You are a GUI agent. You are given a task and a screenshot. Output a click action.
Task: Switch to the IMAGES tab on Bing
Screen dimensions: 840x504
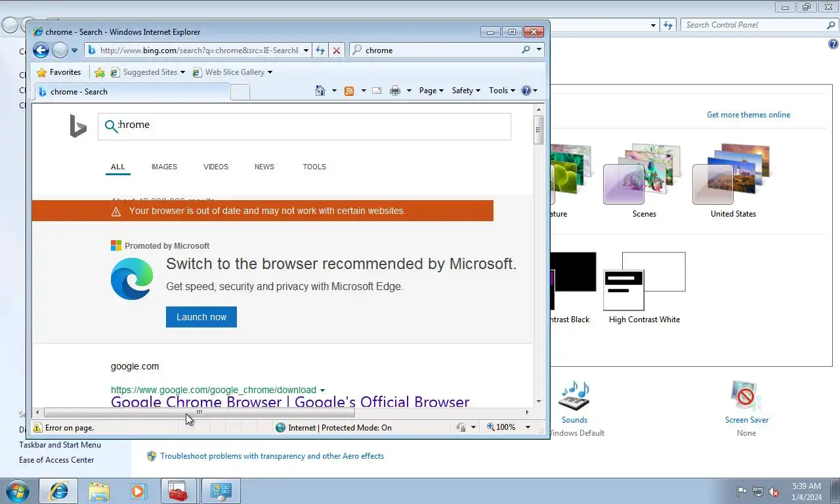pyautogui.click(x=164, y=167)
